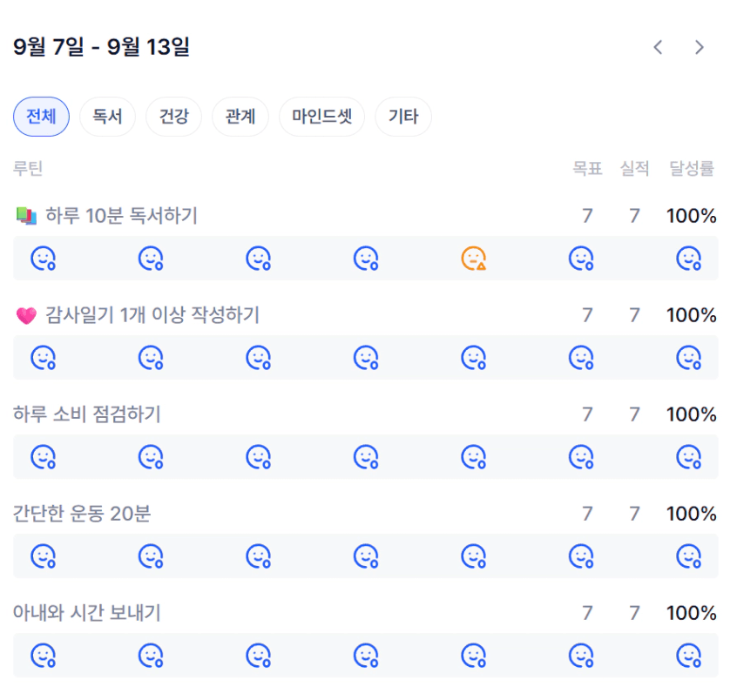
Task: Click the pink heart icon beside 감사일기
Action: (x=26, y=315)
